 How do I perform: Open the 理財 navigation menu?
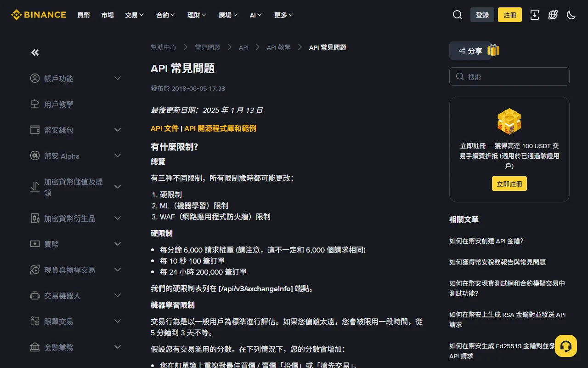click(x=197, y=15)
